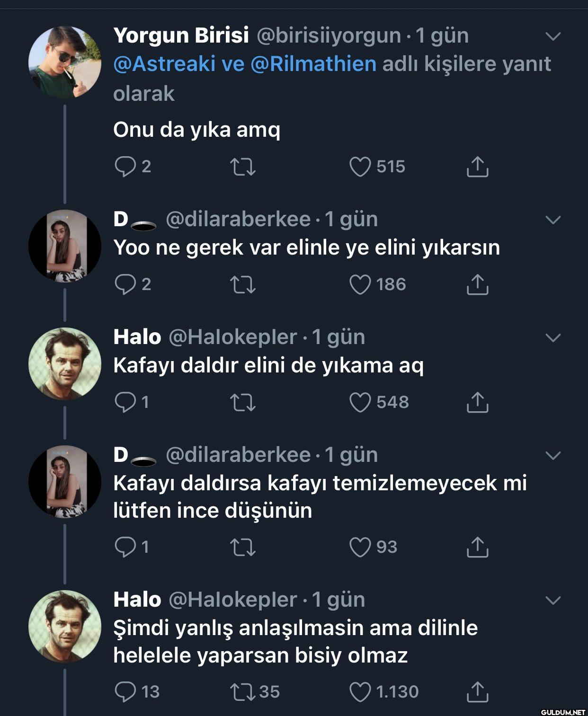This screenshot has width=588, height=716.
Task: Open the first @Halokepler username handle
Action: click(233, 337)
